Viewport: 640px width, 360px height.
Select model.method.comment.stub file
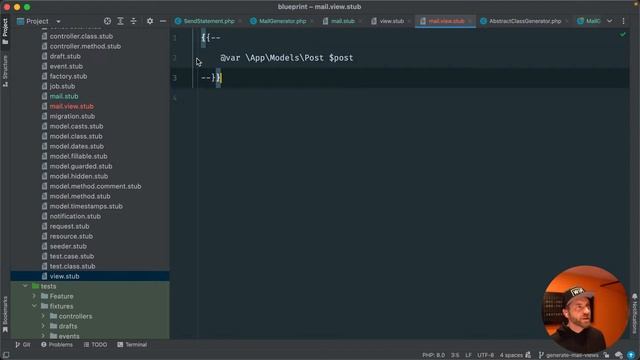[96, 186]
